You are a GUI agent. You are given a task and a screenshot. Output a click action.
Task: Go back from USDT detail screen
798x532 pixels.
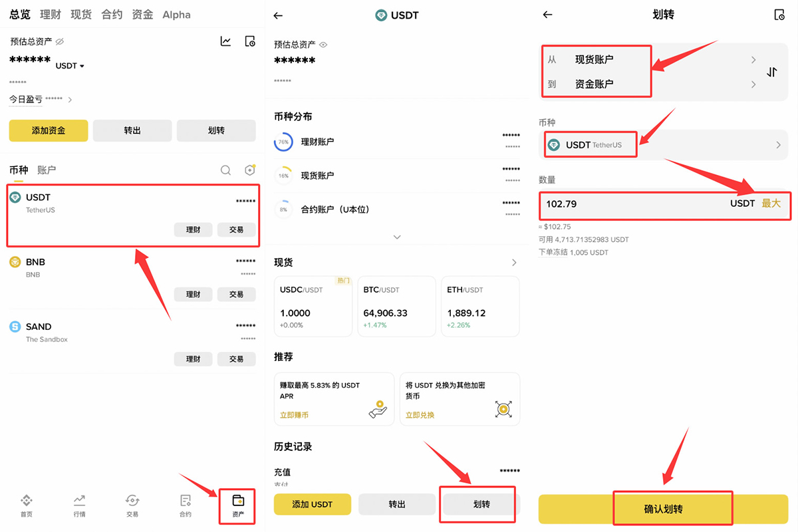point(278,15)
